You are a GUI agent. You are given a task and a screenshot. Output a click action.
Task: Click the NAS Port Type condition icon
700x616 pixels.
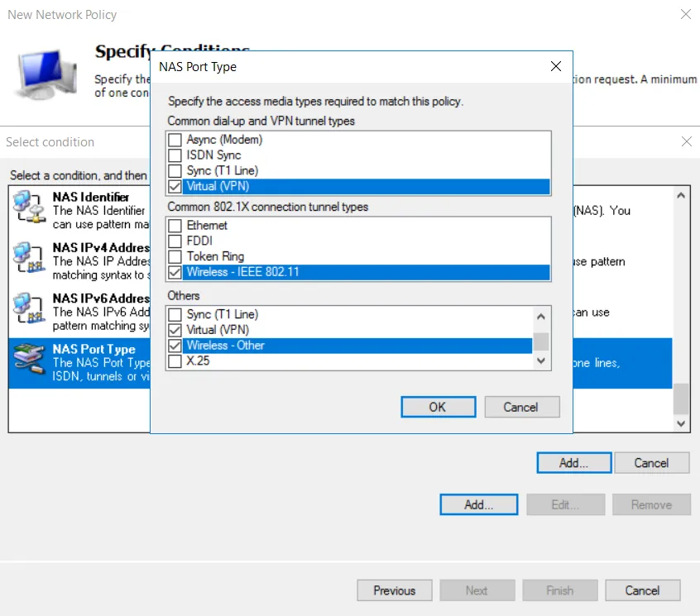coord(30,361)
